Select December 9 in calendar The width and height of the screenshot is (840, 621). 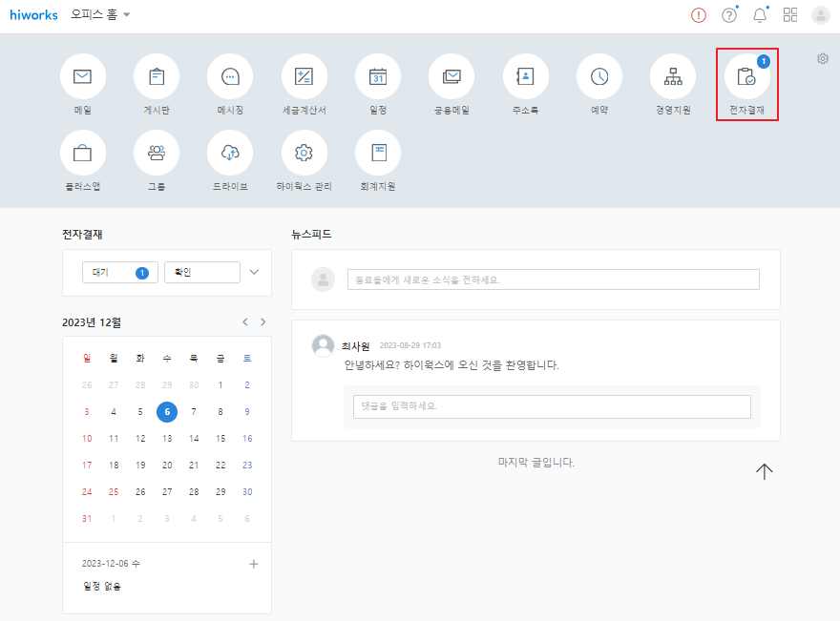[247, 412]
